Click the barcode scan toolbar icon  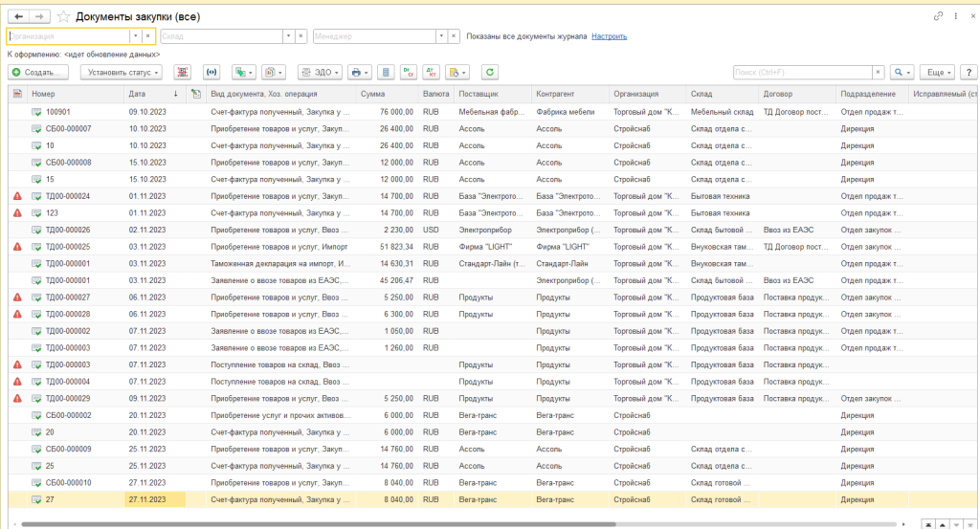[183, 73]
